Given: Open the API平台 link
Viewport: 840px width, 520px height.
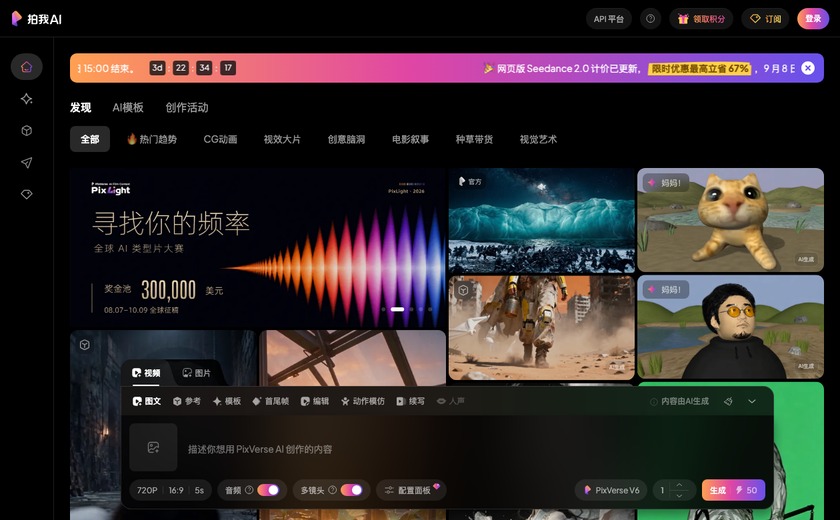Looking at the screenshot, I should [609, 19].
